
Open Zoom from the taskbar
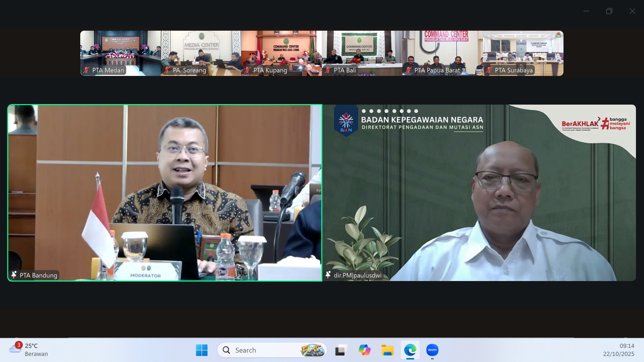coord(432,350)
